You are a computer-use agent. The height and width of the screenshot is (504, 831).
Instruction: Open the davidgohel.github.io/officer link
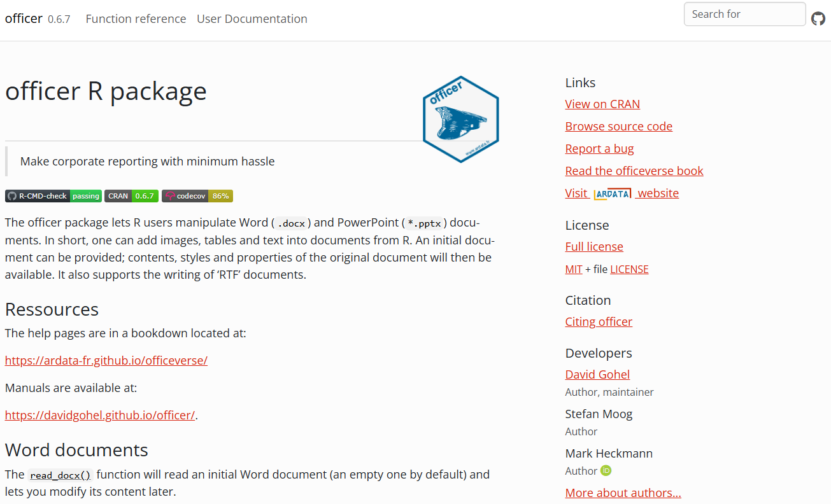pyautogui.click(x=100, y=416)
